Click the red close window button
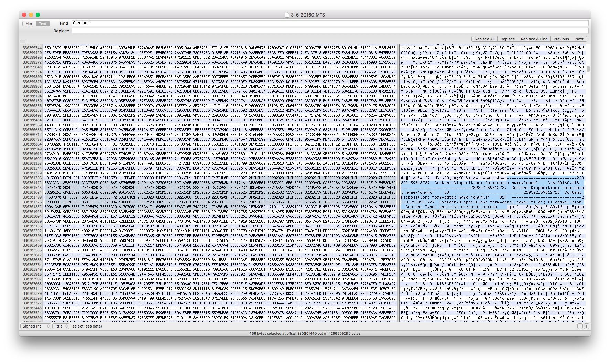610x364 pixels. pos(24,15)
